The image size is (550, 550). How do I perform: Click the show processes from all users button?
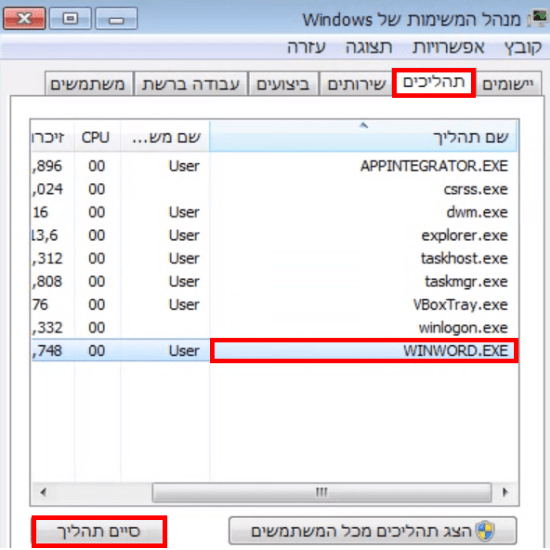coord(373,531)
